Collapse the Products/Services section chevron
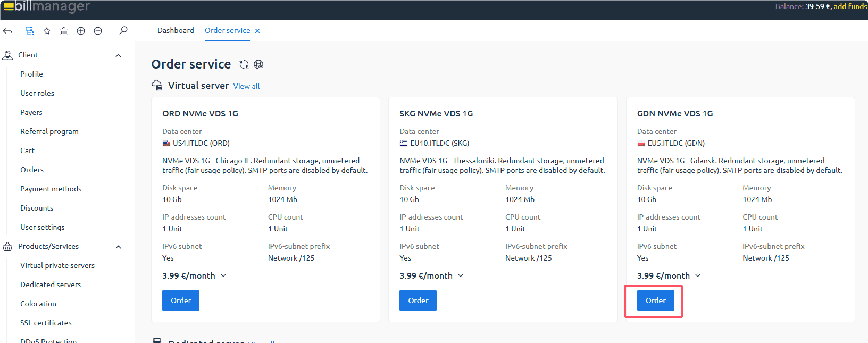 pos(119,247)
